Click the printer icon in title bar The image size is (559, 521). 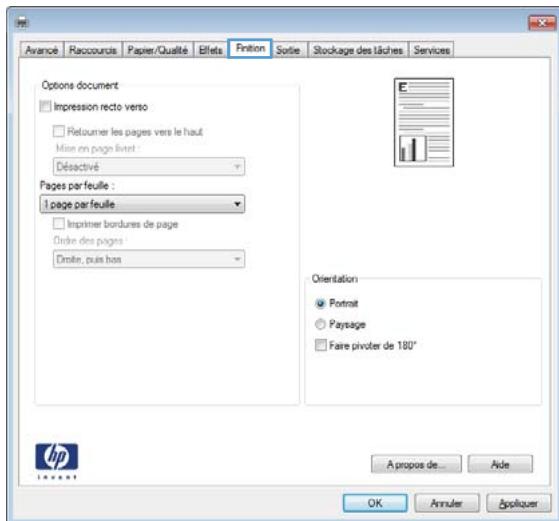tap(22, 22)
